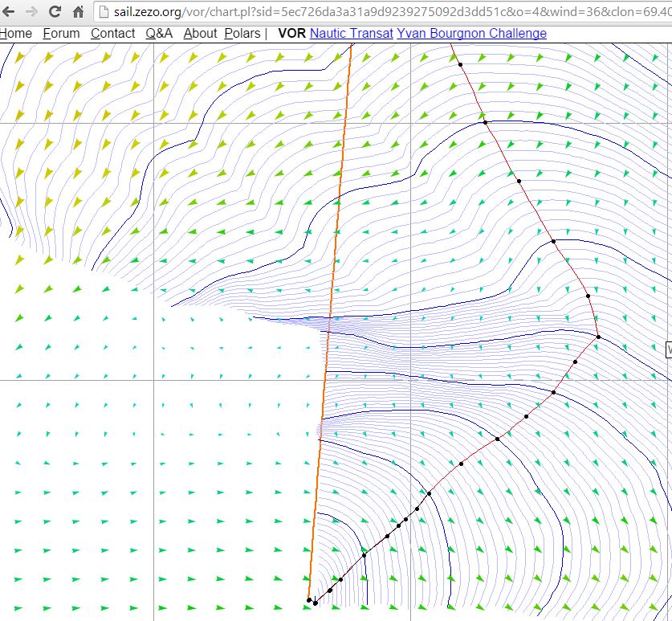Reload the page with the refresh icon

coord(55,11)
